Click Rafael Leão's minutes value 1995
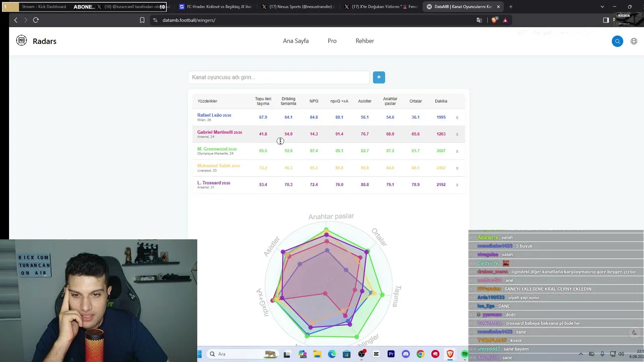 tap(441, 117)
